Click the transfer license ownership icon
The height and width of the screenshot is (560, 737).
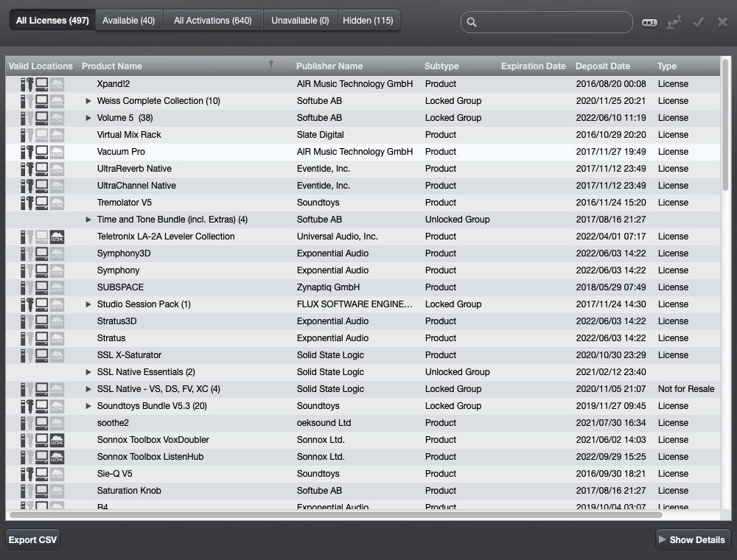(674, 23)
